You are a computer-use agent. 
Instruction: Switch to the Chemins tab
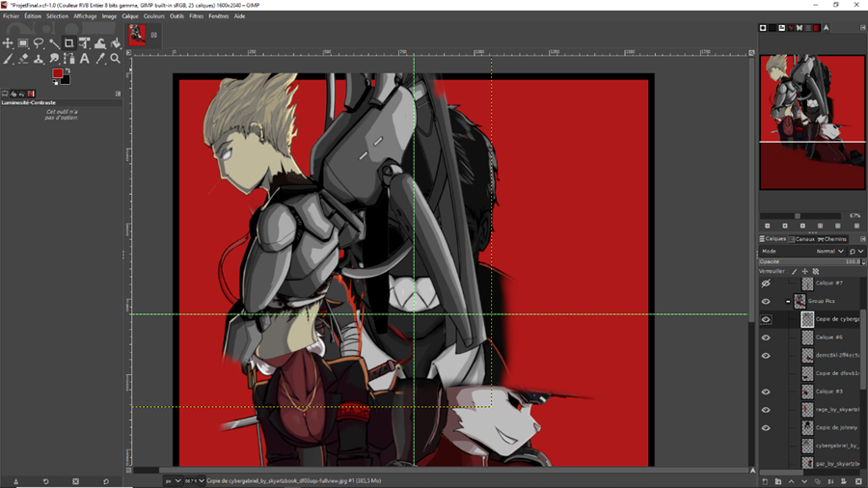coord(833,239)
